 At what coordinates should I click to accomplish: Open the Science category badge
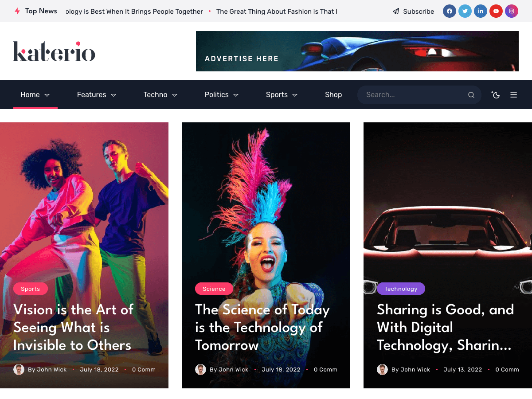point(214,289)
